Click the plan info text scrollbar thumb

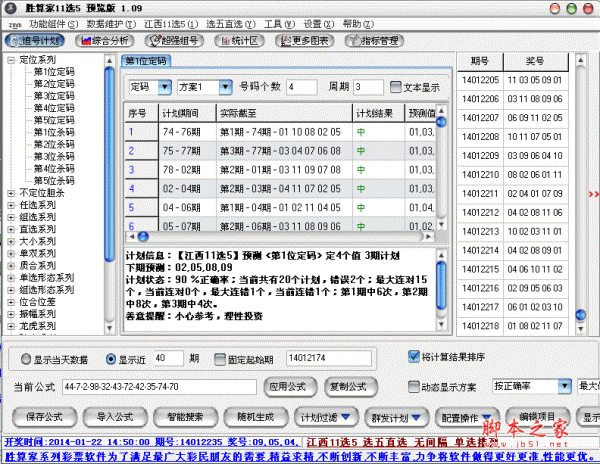[441, 285]
